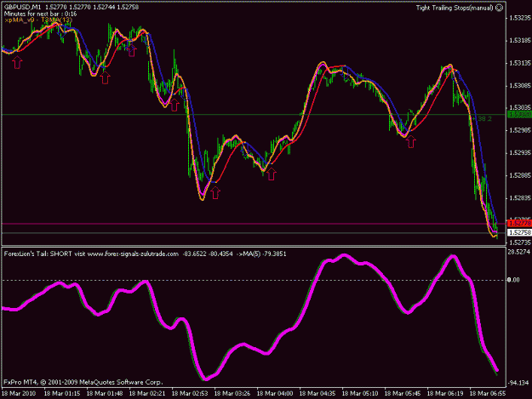Click the expert advisor smiley face icon
Viewport: 532px width, 399px height.
(500, 8)
